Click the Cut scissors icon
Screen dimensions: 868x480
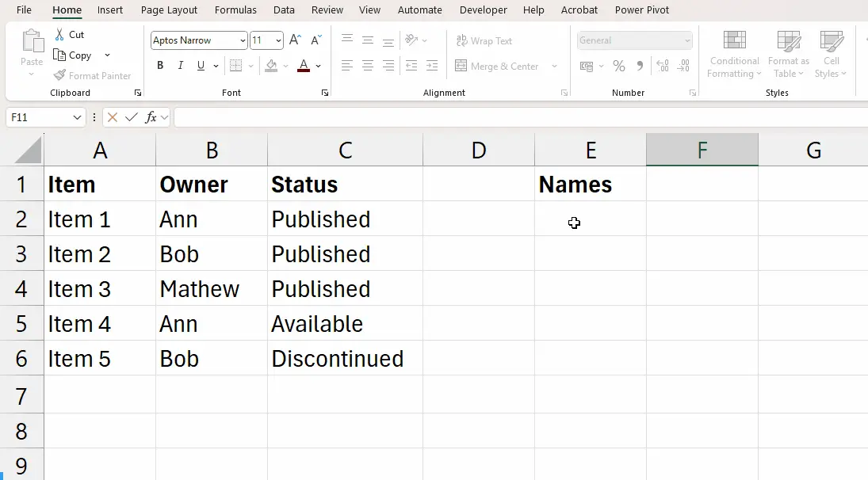[60, 35]
